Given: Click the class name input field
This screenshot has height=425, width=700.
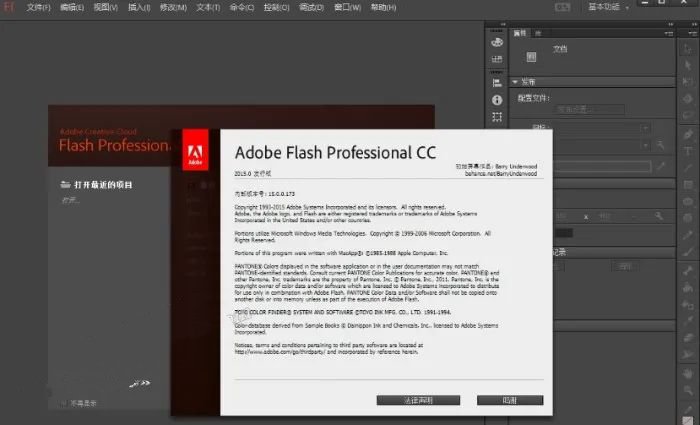Looking at the screenshot, I should (x=603, y=167).
